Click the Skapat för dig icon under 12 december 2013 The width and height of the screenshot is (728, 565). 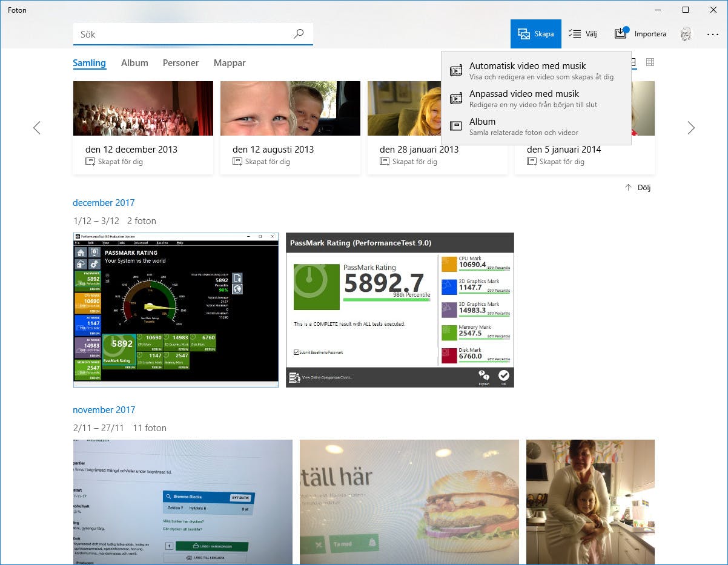(x=90, y=162)
